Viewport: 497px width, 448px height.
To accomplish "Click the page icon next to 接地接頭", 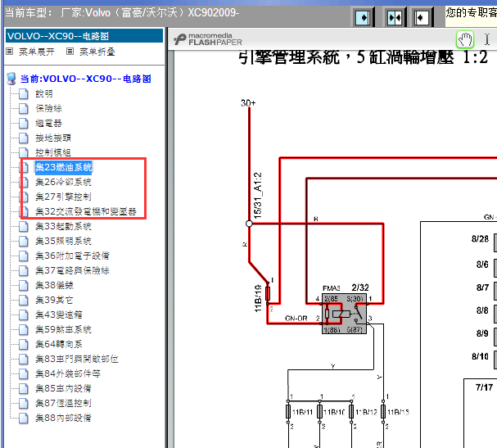I will (x=23, y=138).
